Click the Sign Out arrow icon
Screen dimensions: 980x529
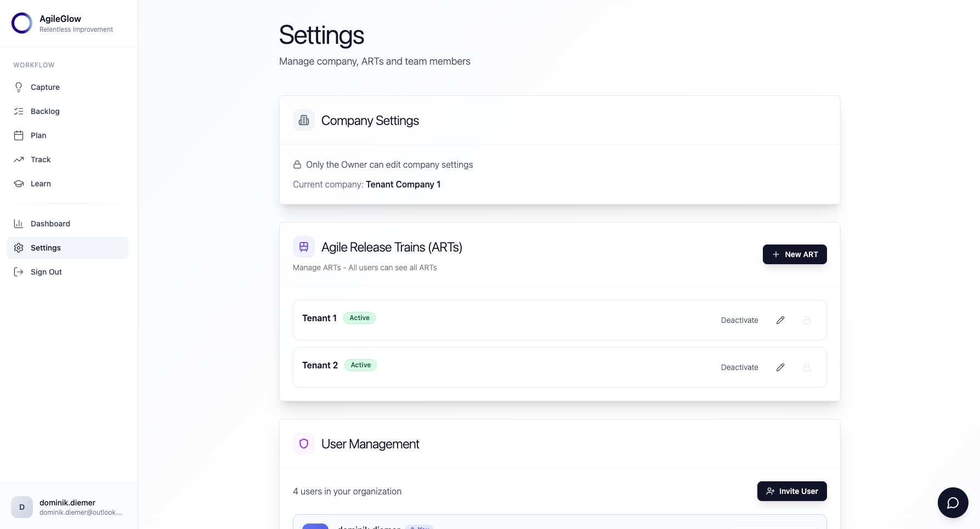[18, 272]
